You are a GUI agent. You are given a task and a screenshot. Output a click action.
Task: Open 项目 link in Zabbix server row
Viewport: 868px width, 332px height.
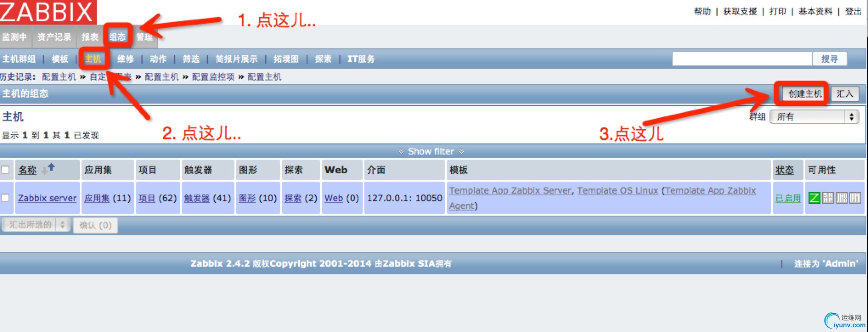tap(147, 198)
